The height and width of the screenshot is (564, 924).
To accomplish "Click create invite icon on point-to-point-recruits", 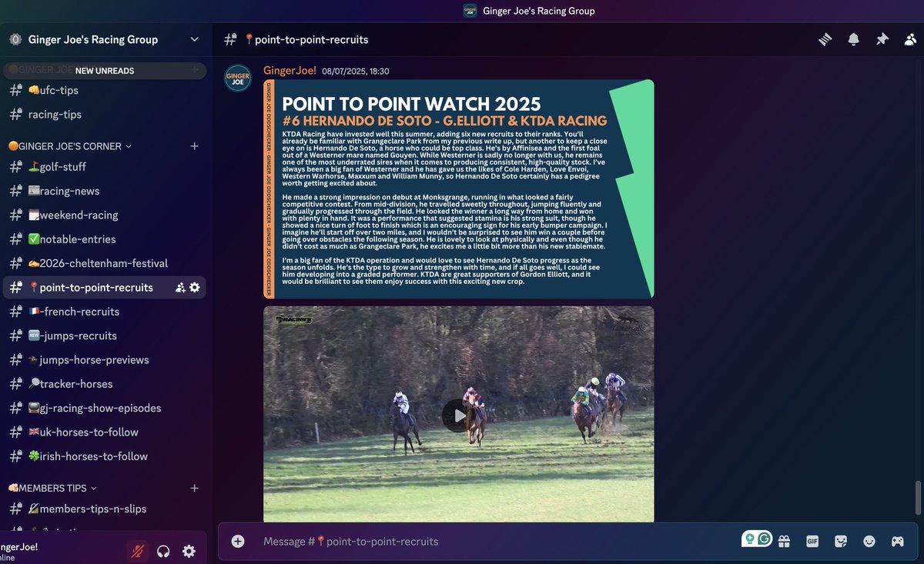I will pyautogui.click(x=180, y=288).
